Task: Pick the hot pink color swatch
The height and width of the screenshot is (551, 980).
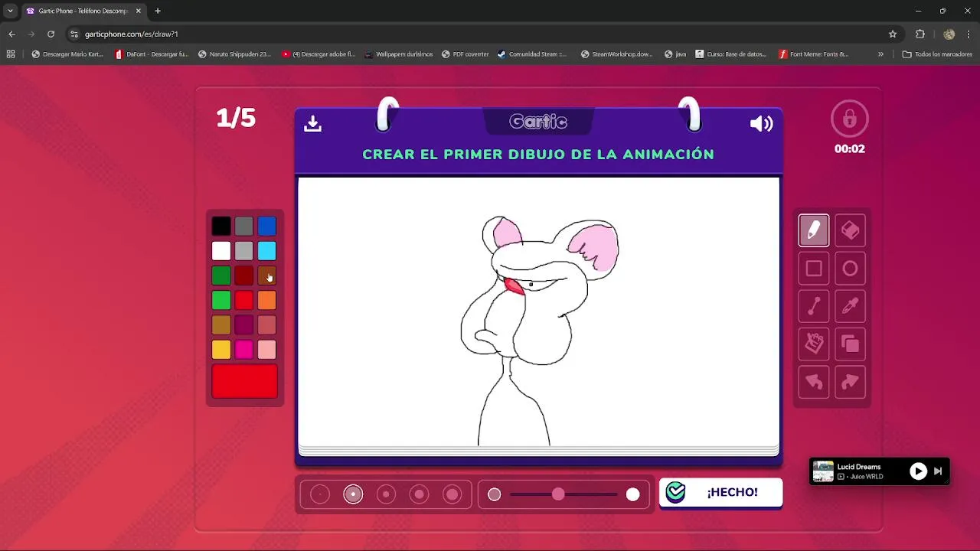Action: (243, 350)
